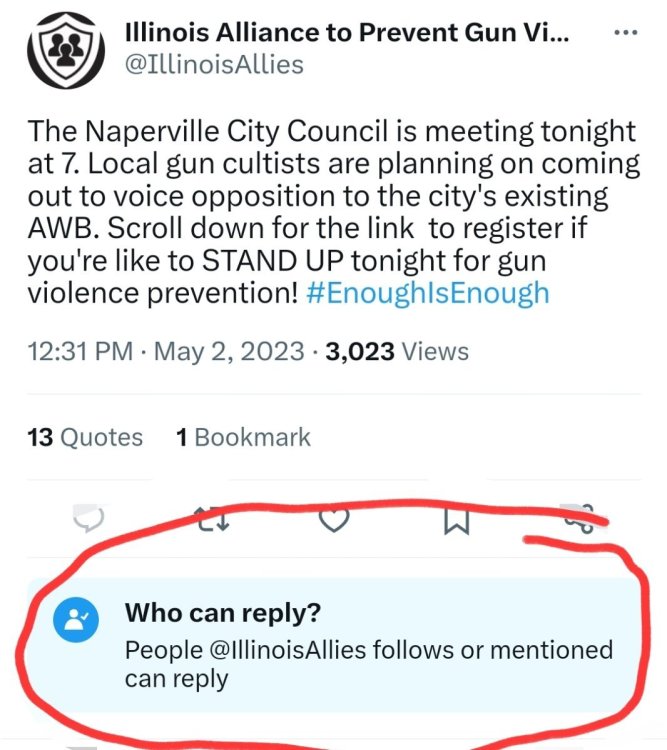Like the tweet with heart icon
This screenshot has width=667, height=750.
click(334, 520)
